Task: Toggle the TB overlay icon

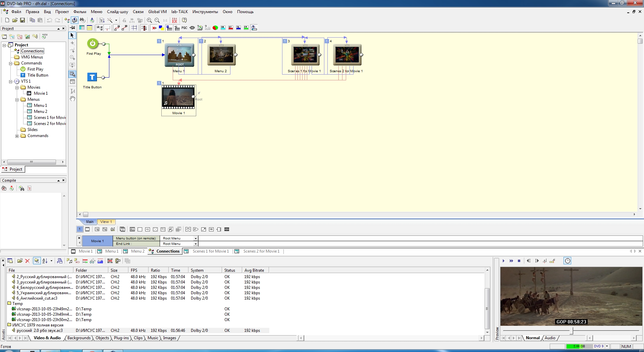Action: click(x=238, y=28)
